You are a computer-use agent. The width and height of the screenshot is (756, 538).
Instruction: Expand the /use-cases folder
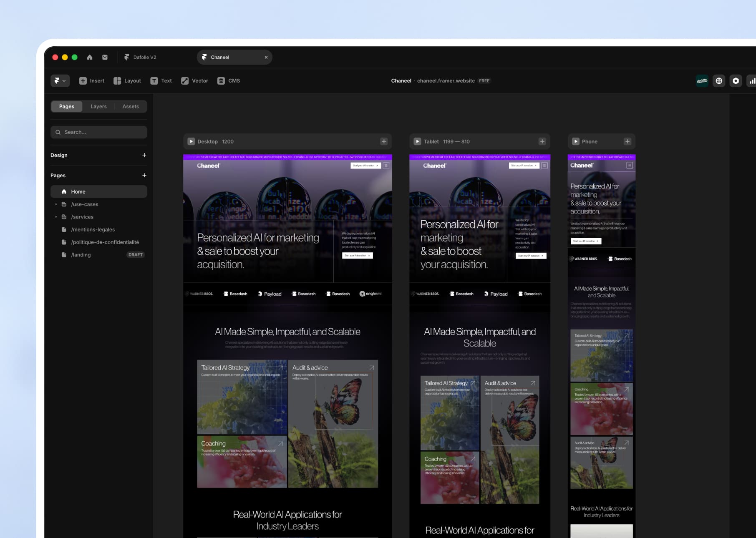pos(56,204)
